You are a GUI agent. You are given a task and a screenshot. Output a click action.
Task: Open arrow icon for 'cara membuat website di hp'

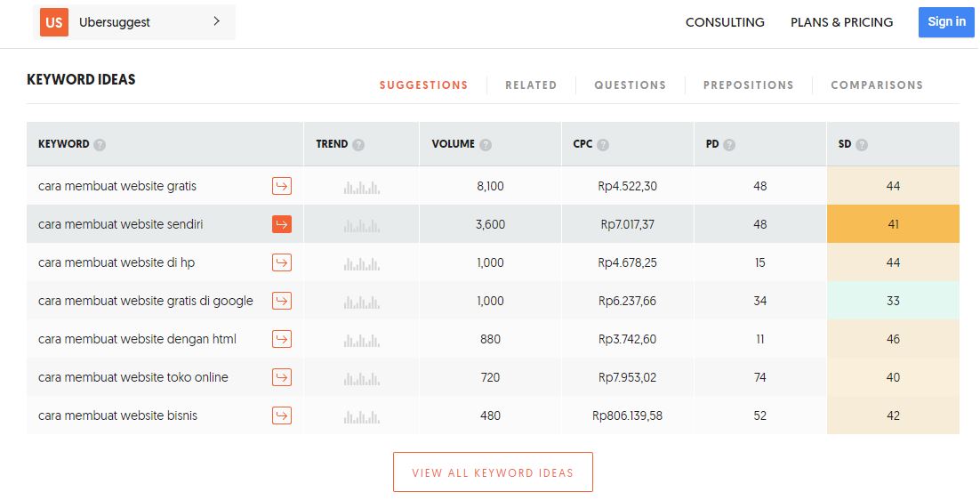282,262
